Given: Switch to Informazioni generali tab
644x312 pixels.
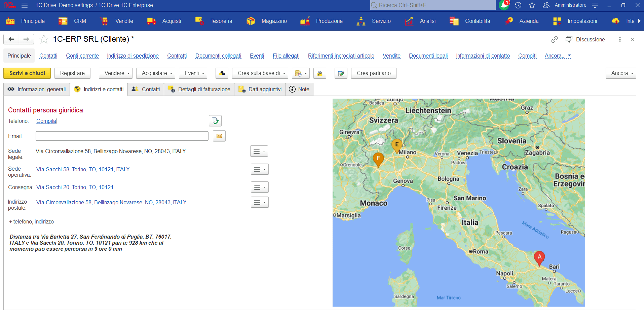Looking at the screenshot, I should coord(37,89).
